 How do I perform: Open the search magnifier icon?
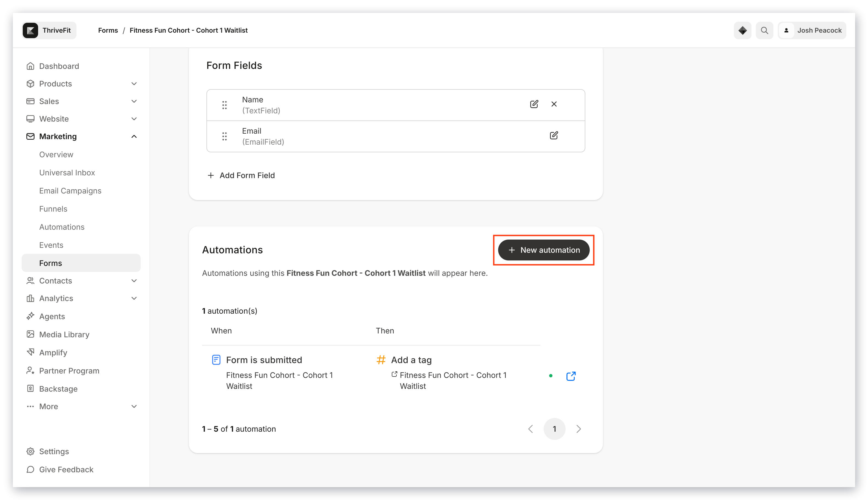click(764, 30)
